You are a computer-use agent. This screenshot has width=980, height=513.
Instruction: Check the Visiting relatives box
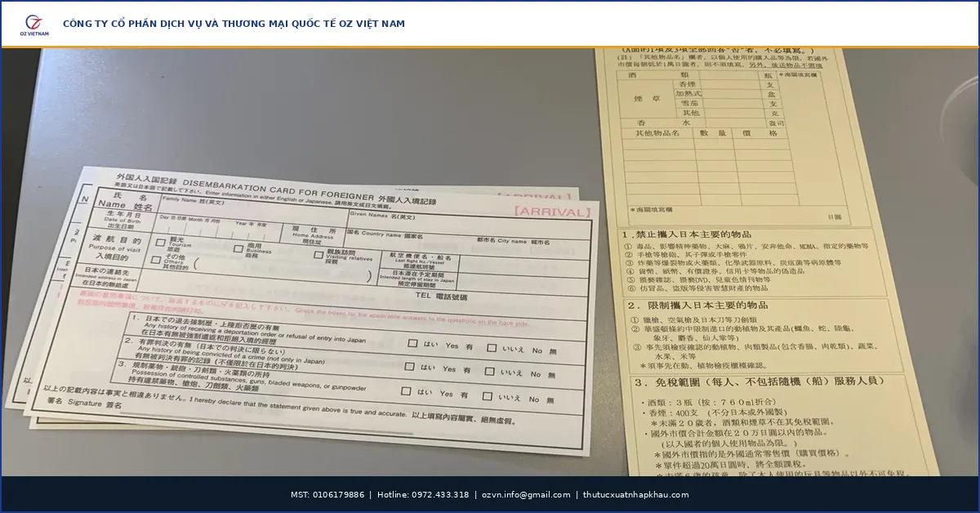click(x=318, y=254)
